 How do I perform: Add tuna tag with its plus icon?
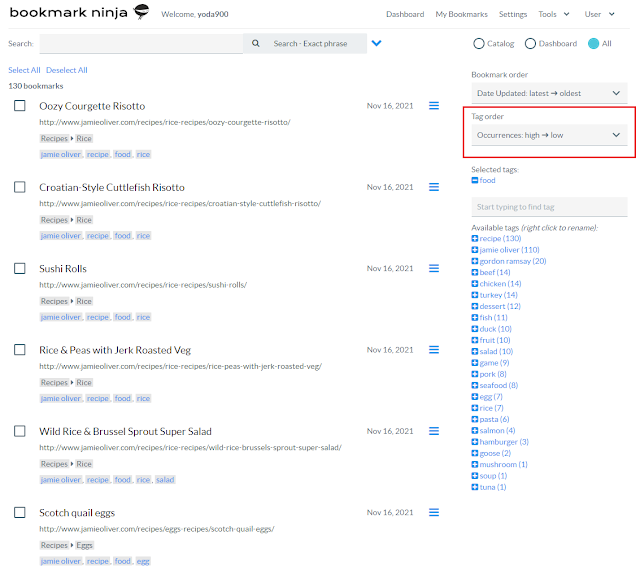click(475, 487)
